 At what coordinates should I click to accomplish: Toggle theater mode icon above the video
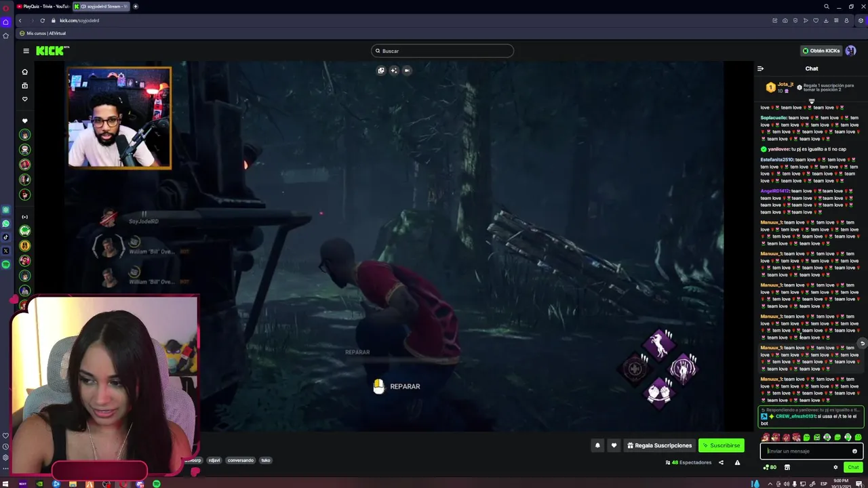[x=407, y=70]
